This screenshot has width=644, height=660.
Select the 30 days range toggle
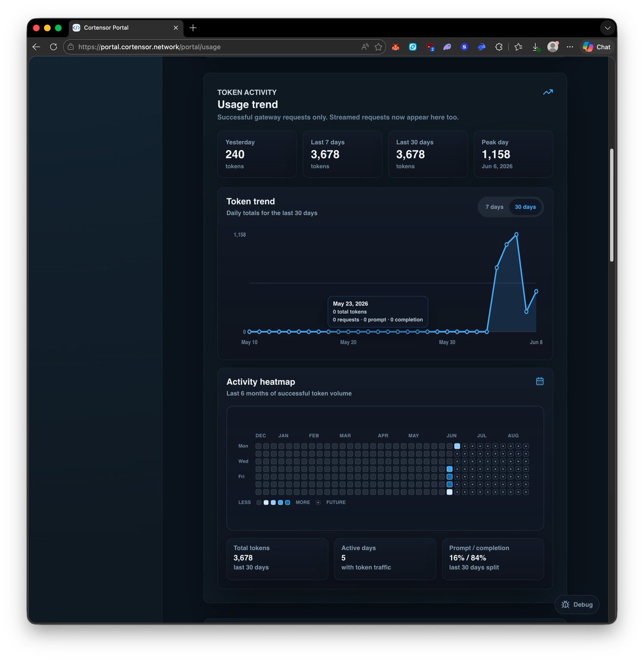(525, 207)
